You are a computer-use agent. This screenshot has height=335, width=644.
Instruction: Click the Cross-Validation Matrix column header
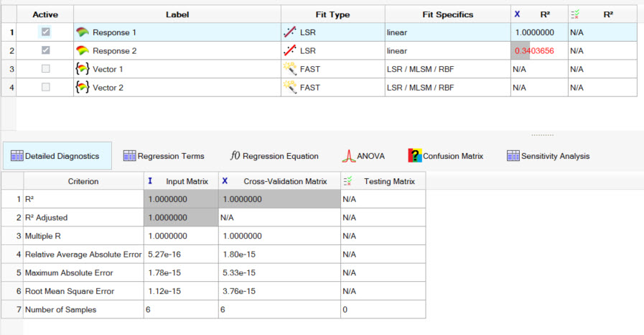click(x=280, y=181)
